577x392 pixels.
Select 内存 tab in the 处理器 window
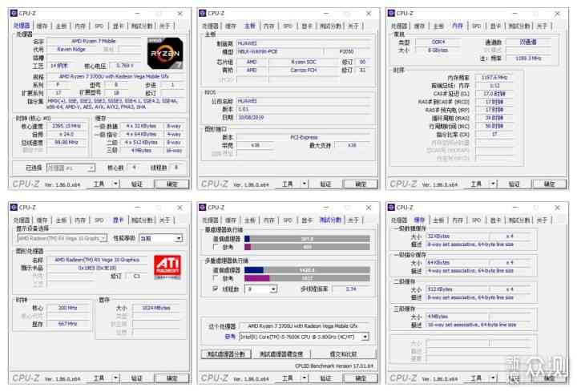pos(80,26)
